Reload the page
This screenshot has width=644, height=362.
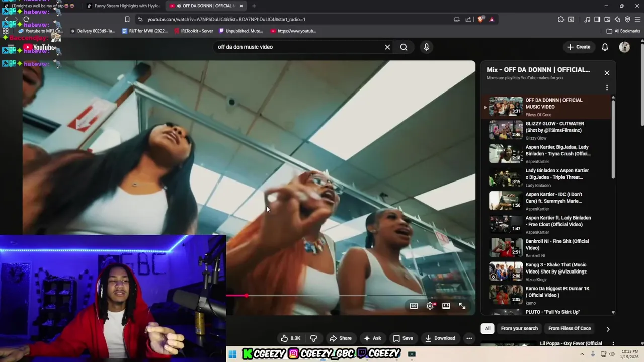coord(26,19)
